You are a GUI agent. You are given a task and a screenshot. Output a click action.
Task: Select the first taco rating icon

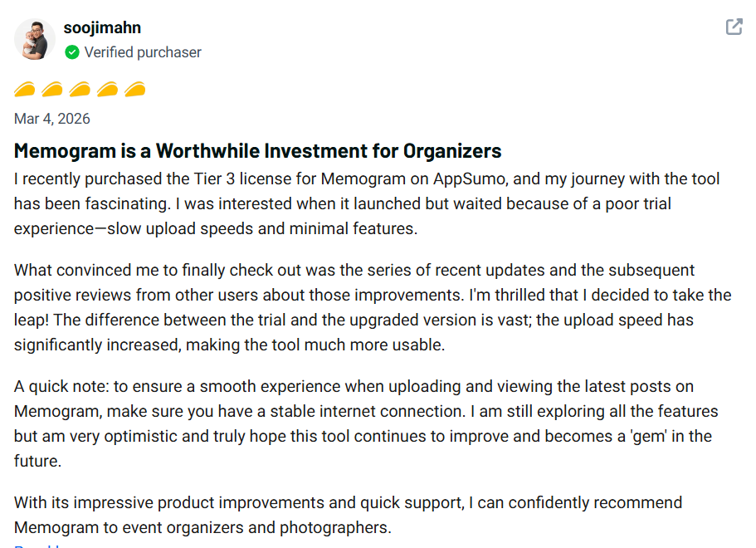pyautogui.click(x=25, y=89)
